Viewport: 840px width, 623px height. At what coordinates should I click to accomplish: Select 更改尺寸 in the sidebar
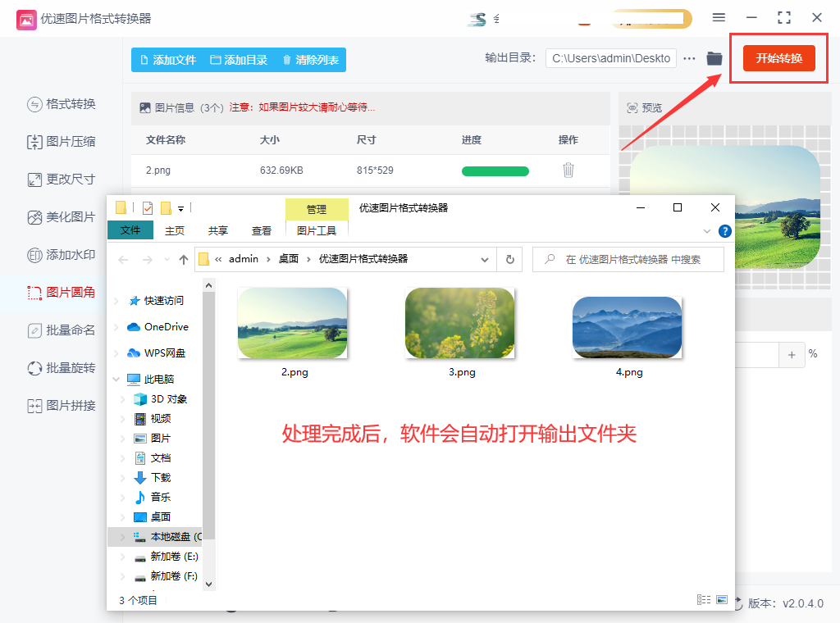click(x=62, y=180)
